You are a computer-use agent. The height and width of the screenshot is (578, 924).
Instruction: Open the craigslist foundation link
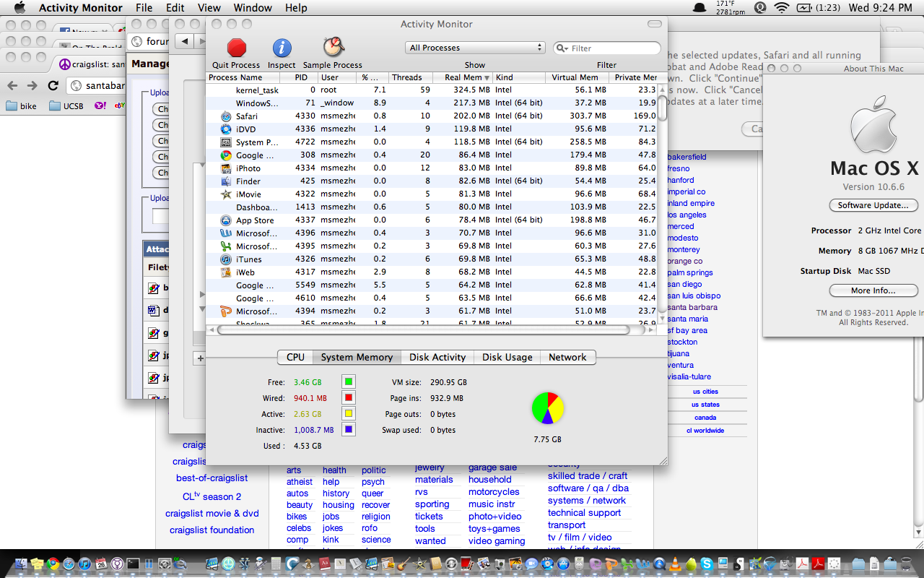coord(212,530)
